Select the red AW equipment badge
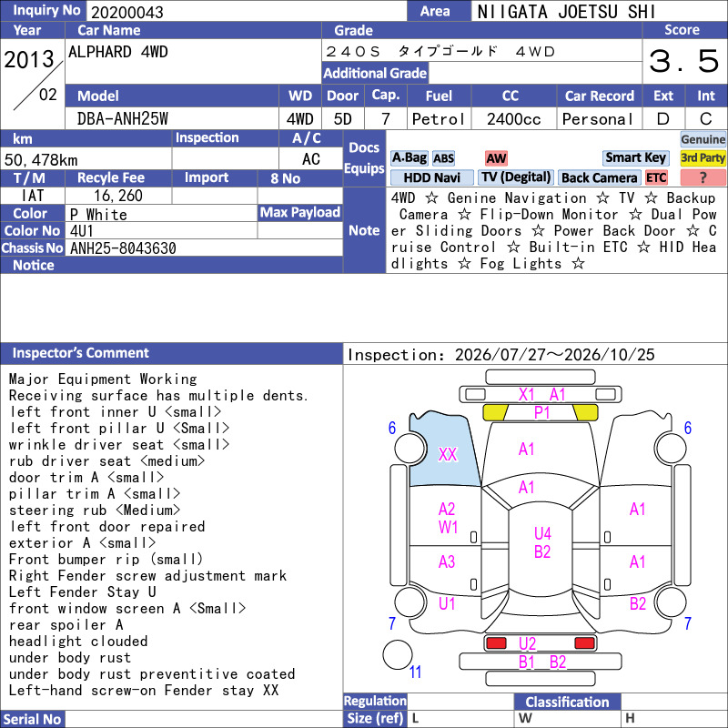 [496, 158]
